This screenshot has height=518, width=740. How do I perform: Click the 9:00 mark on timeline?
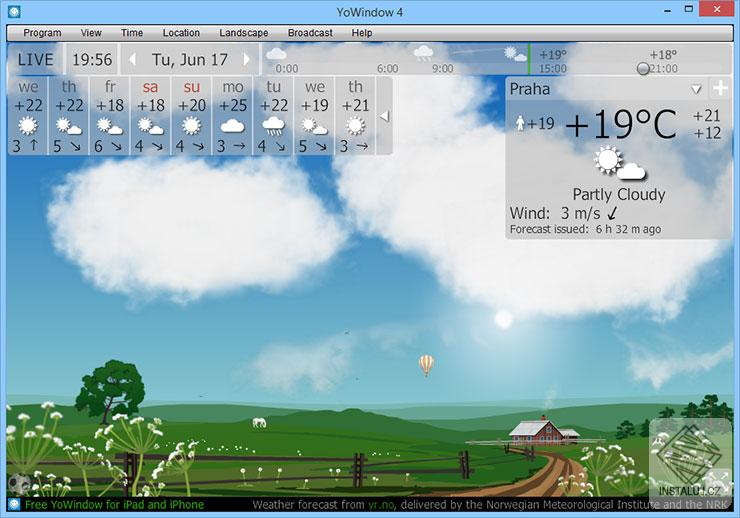point(443,69)
